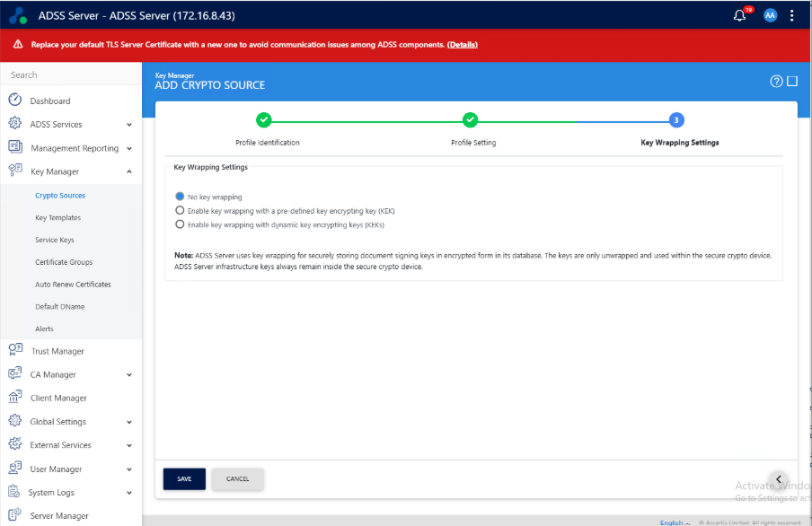Click the Key Manager key icon
812x526 pixels.
click(15, 170)
